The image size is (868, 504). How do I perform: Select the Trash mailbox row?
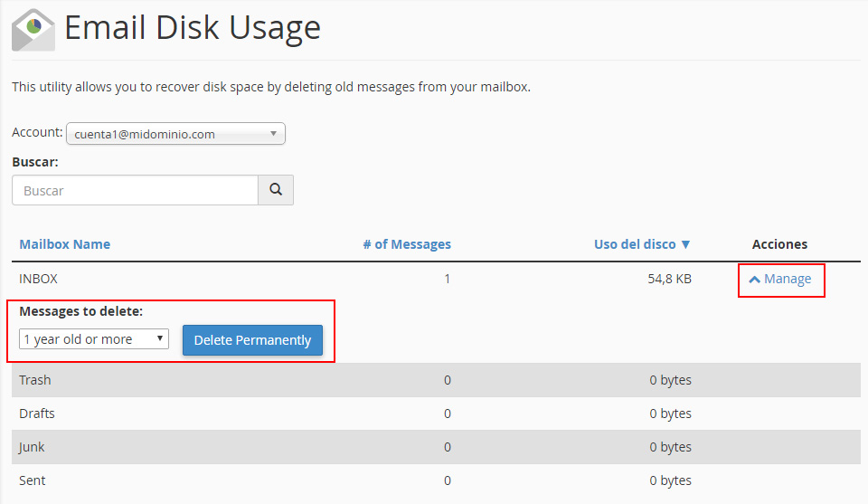(x=35, y=380)
